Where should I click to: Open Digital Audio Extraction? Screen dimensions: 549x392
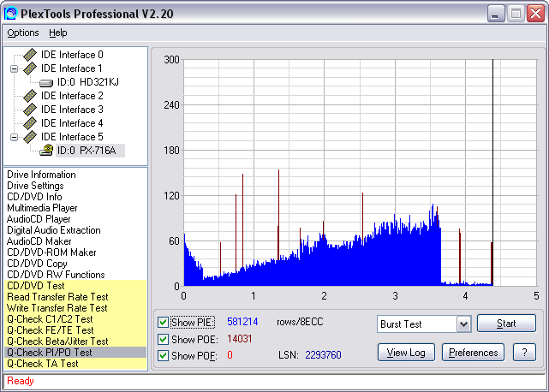pos(54,230)
